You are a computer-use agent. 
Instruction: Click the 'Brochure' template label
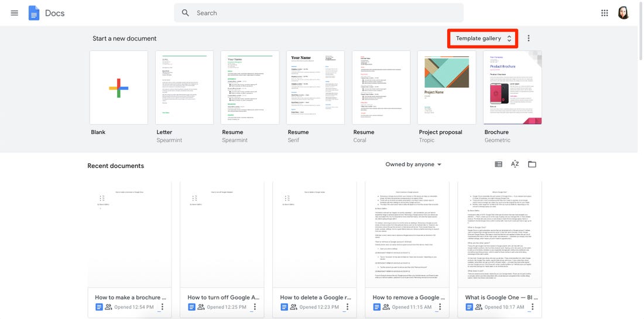[496, 132]
